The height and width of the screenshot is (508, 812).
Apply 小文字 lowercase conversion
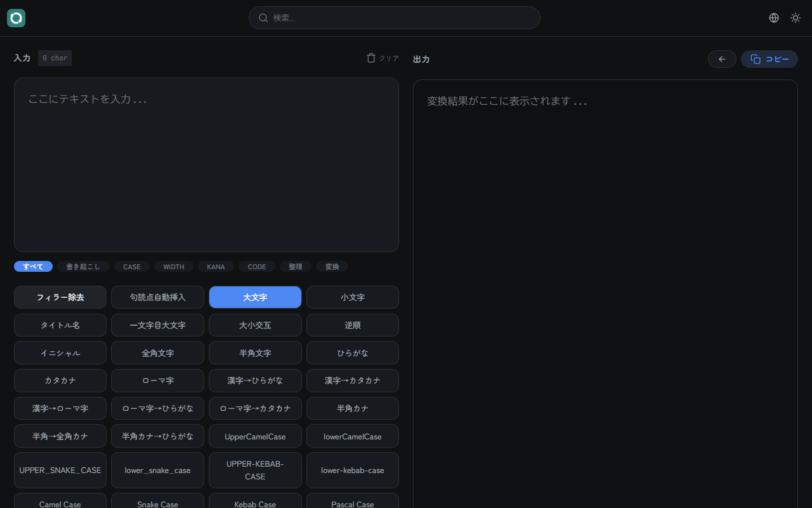pos(353,297)
